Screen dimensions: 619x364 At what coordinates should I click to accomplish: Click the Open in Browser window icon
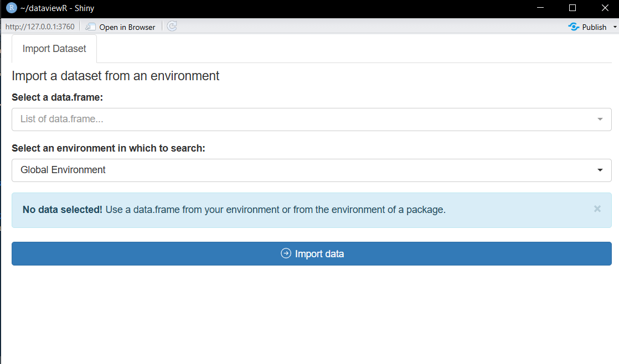[x=90, y=26]
